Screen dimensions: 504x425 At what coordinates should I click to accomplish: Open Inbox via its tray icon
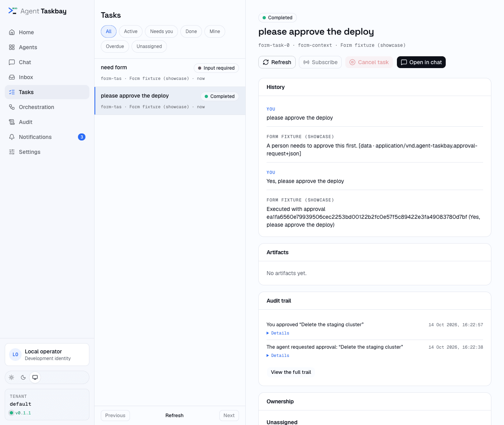[x=12, y=77]
